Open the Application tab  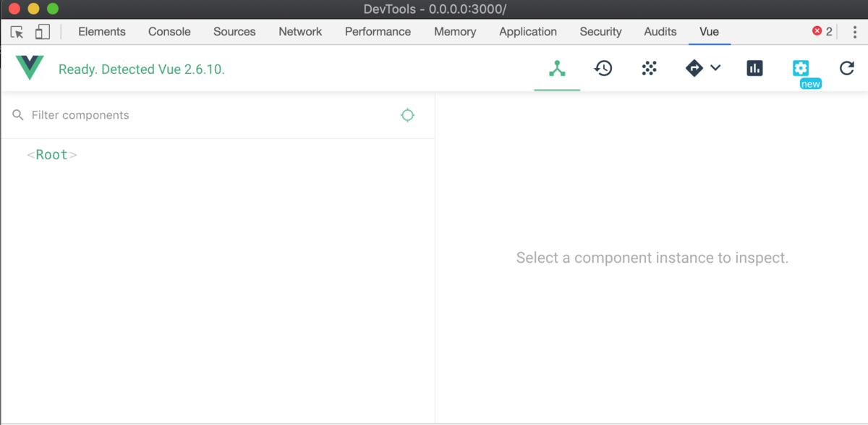click(528, 32)
